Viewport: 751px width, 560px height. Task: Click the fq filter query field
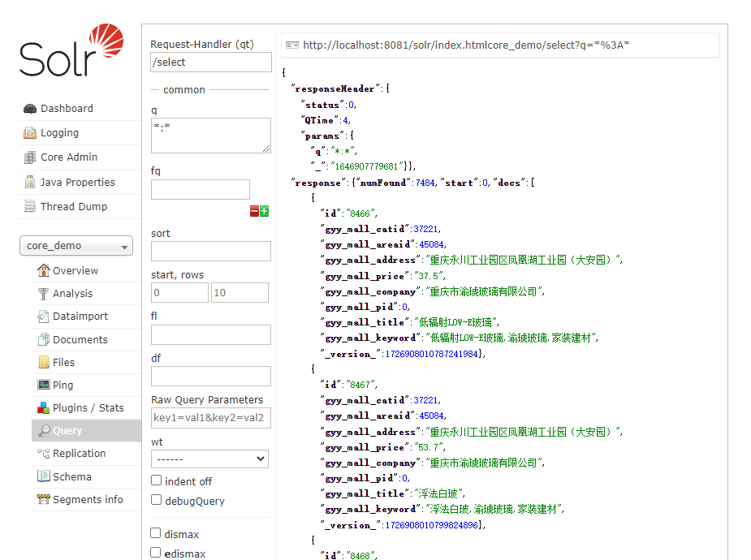coord(201,190)
